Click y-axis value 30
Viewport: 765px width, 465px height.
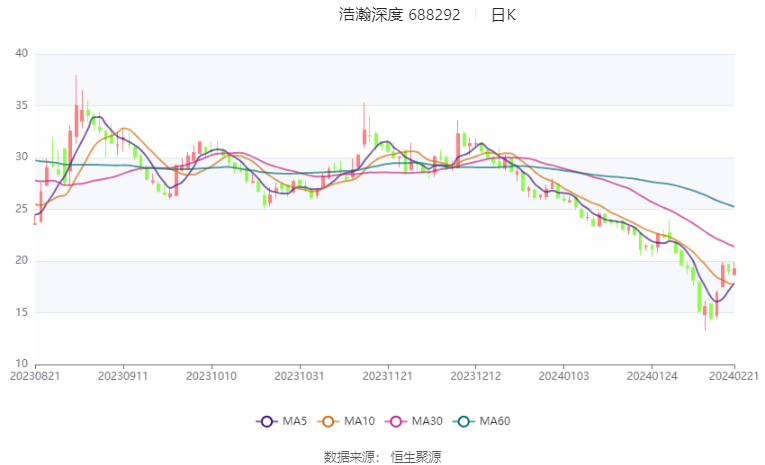[21, 157]
